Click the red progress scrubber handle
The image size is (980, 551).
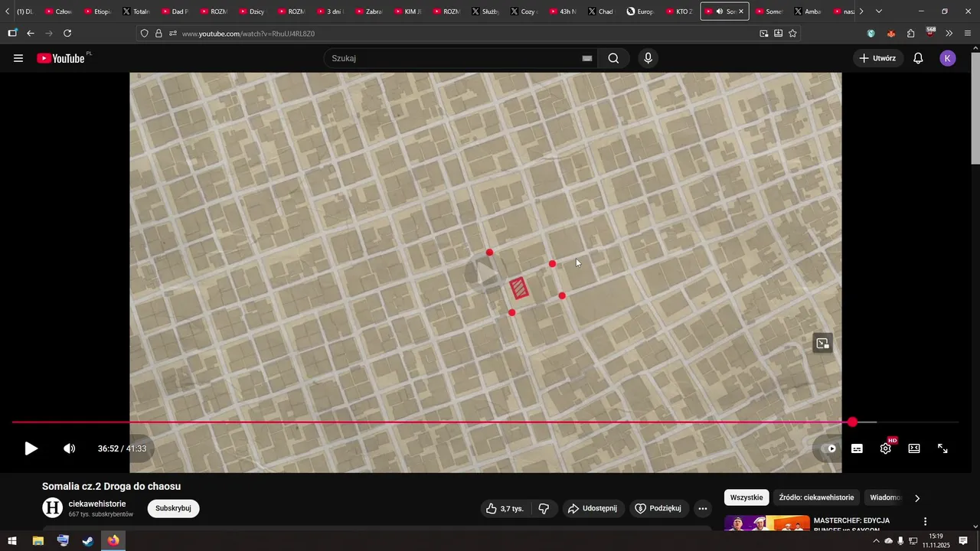pyautogui.click(x=852, y=422)
